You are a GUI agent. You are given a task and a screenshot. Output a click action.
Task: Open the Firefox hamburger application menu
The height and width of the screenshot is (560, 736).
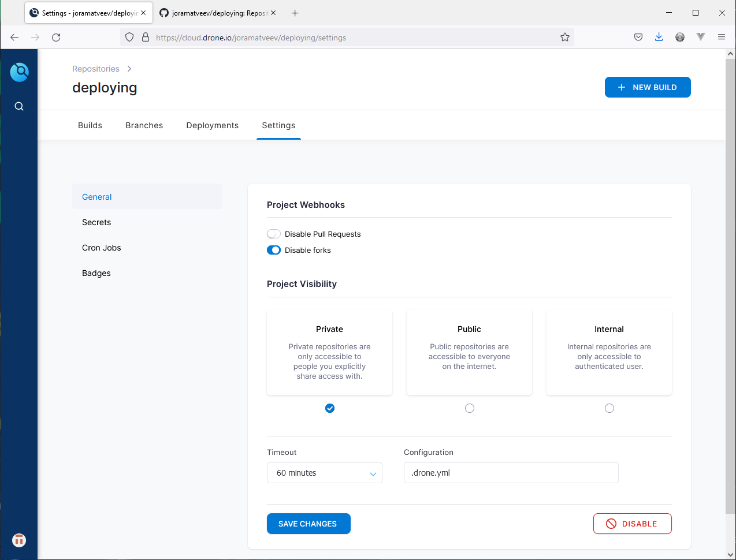click(x=722, y=38)
